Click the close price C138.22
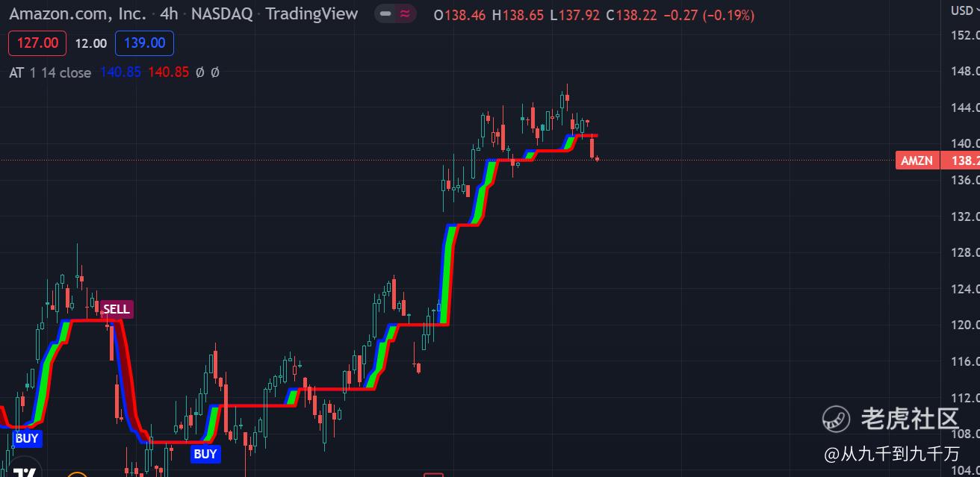Screen dimensions: 980x477 pyautogui.click(x=631, y=15)
